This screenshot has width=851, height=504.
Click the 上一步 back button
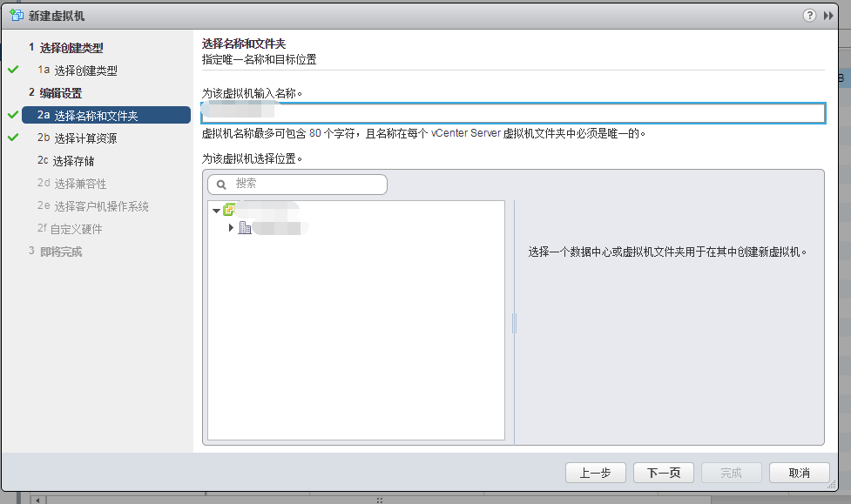tap(596, 473)
